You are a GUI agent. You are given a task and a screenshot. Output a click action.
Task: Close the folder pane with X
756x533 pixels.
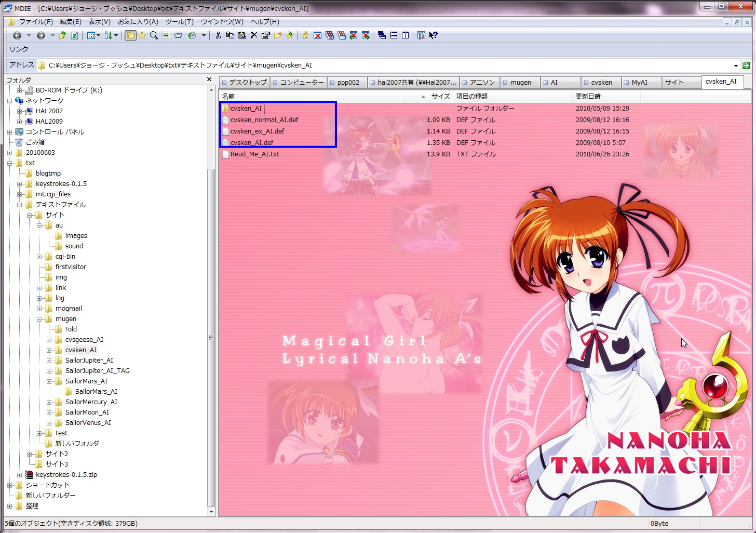(209, 79)
